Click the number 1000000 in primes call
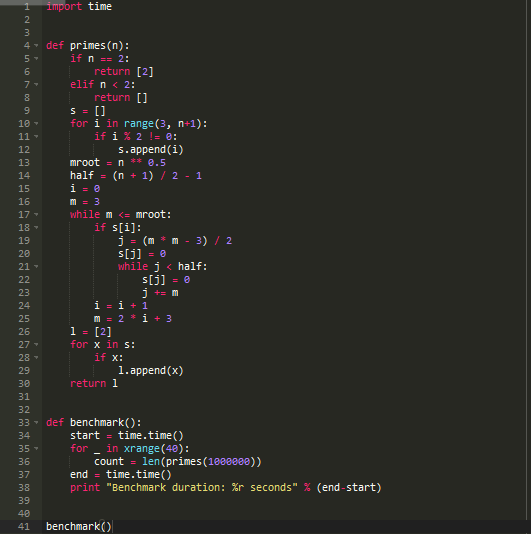The image size is (531, 534). [229, 462]
